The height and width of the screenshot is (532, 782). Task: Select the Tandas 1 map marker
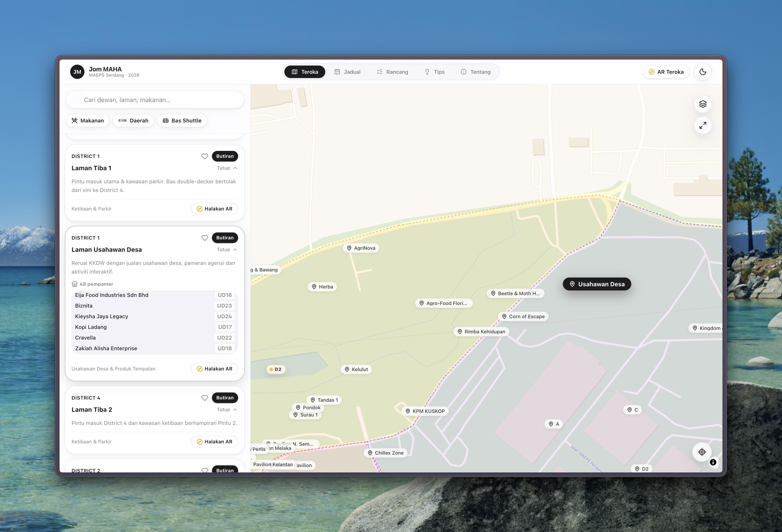(x=324, y=400)
